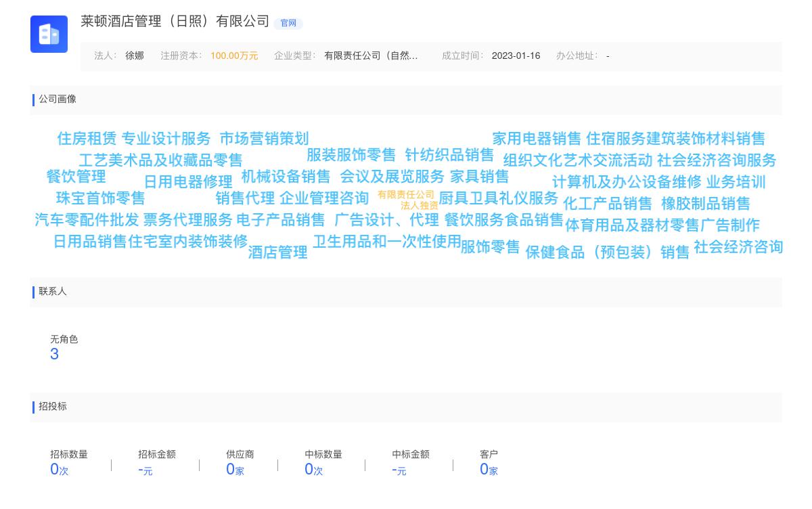This screenshot has width=812, height=509.
Task: Open the 供应商 count 0家
Action: [235, 470]
